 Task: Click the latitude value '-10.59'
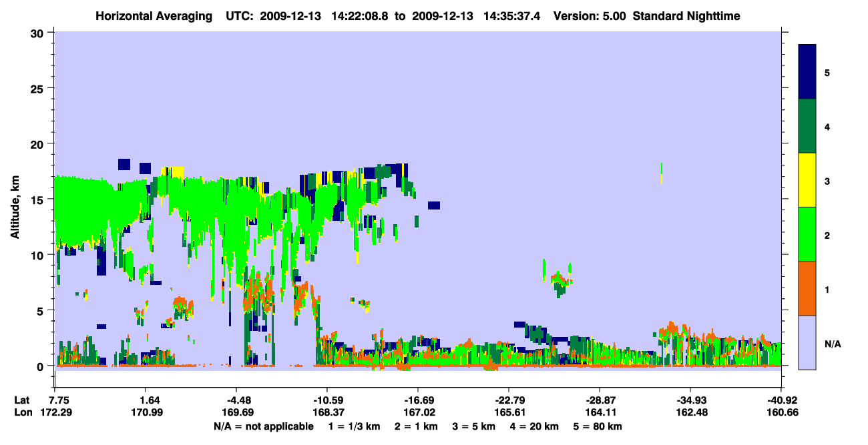coord(327,400)
